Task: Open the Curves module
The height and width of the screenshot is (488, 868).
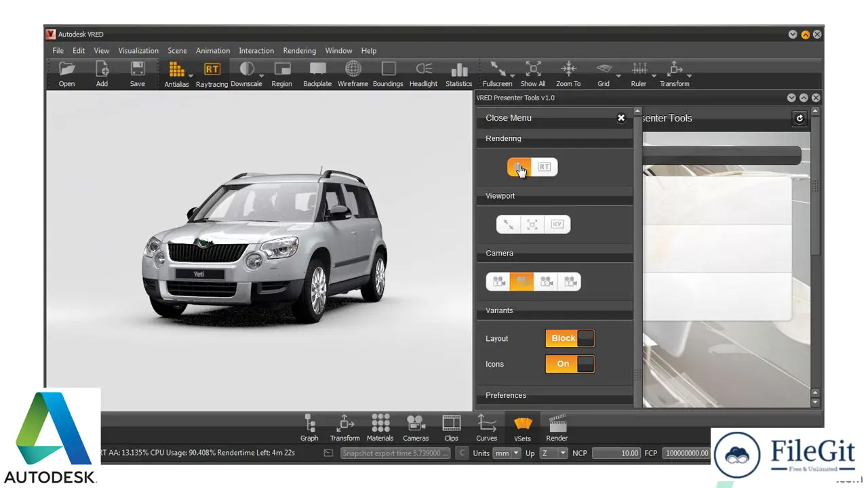Action: (x=487, y=428)
